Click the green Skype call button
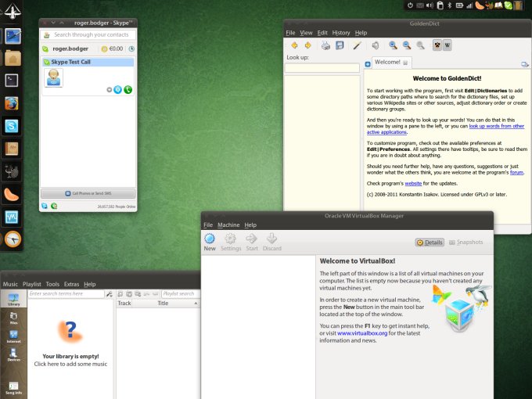Screen dimensions: 532x399 pos(128,90)
